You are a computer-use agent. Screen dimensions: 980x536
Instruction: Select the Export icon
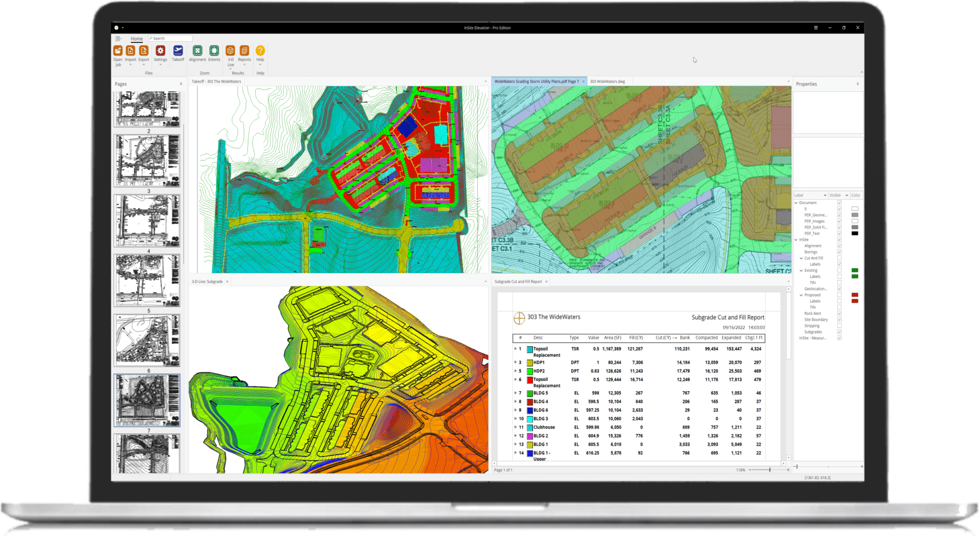[x=144, y=50]
